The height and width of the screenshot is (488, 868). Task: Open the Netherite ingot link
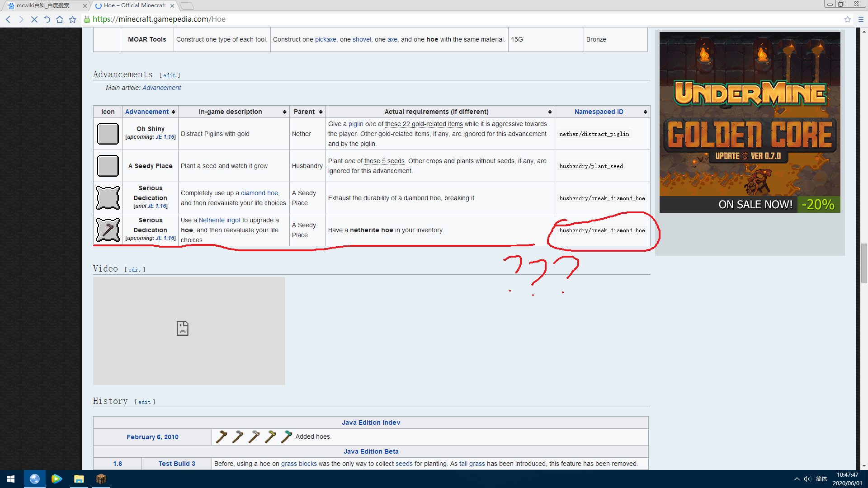220,220
